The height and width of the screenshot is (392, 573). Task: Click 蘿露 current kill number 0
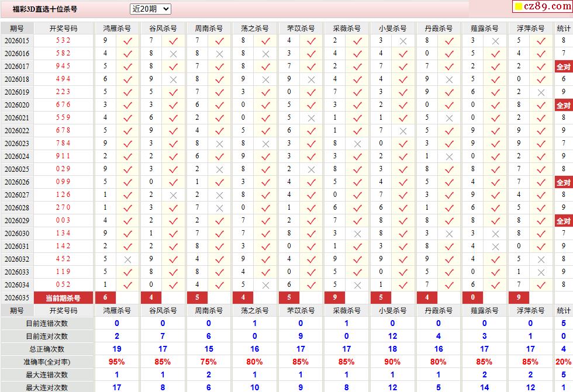pos(473,297)
